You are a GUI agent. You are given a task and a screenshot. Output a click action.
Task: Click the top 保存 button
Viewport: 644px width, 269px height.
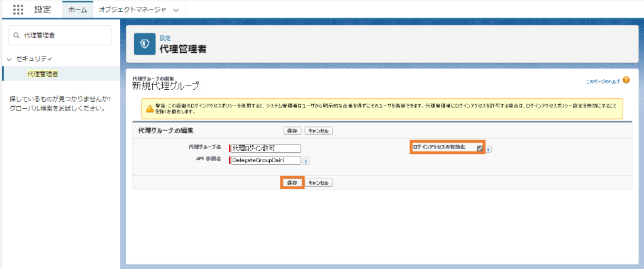(x=292, y=131)
